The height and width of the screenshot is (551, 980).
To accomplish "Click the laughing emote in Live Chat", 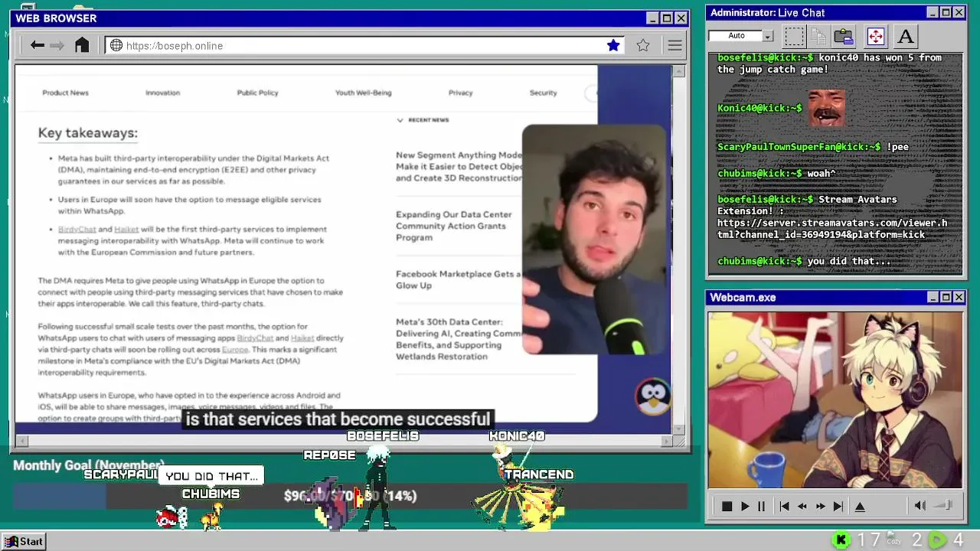I will tap(826, 108).
